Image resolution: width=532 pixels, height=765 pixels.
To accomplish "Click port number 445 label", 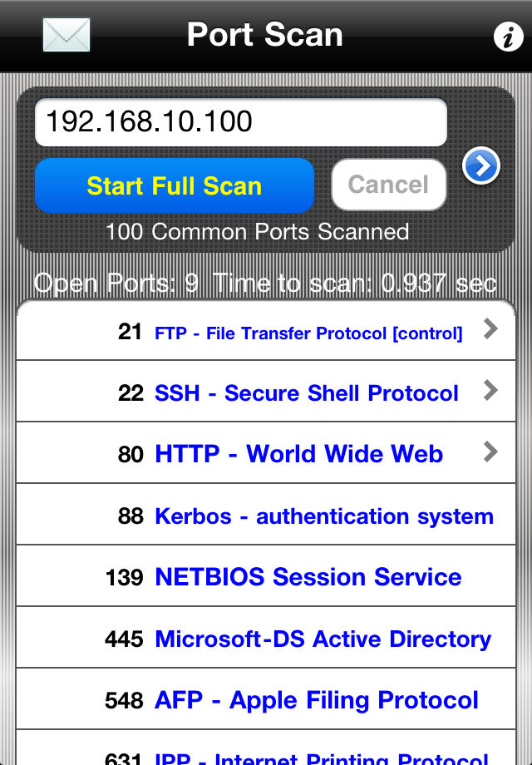I will tap(124, 639).
